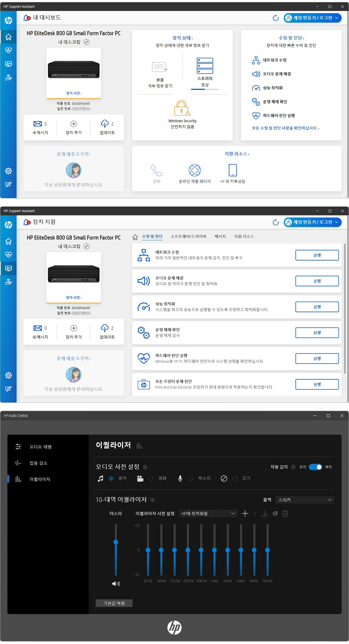This screenshot has height=644, width=349.
Task: Open 오디오 레벨 in audio control sidebar
Action: point(40,447)
